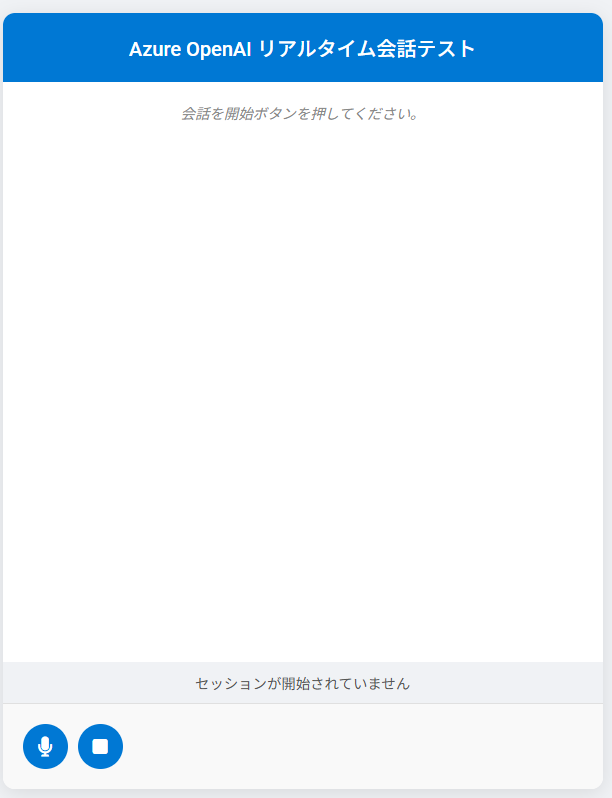Click the blue header bar
Viewport: 612px width, 798px height.
tap(303, 47)
